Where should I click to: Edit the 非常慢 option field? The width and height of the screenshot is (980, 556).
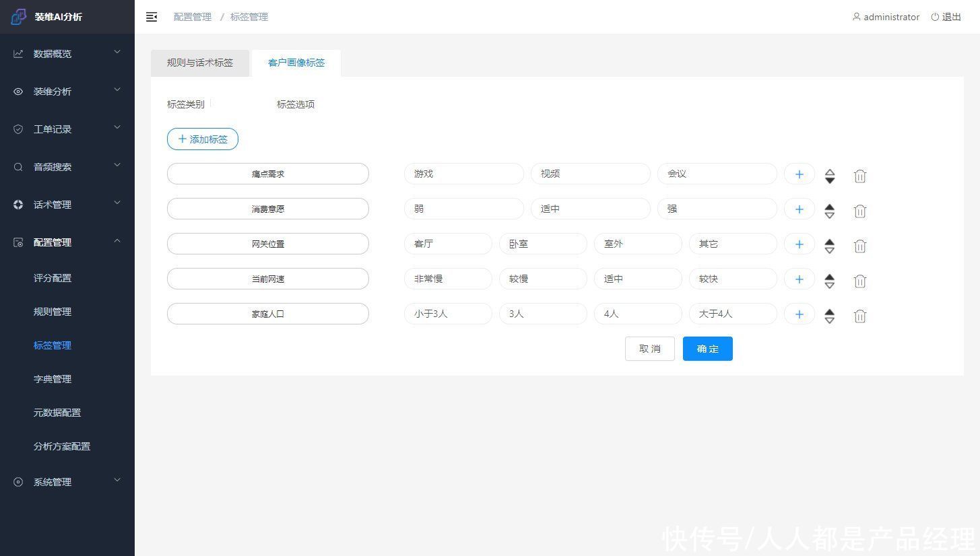click(x=448, y=279)
